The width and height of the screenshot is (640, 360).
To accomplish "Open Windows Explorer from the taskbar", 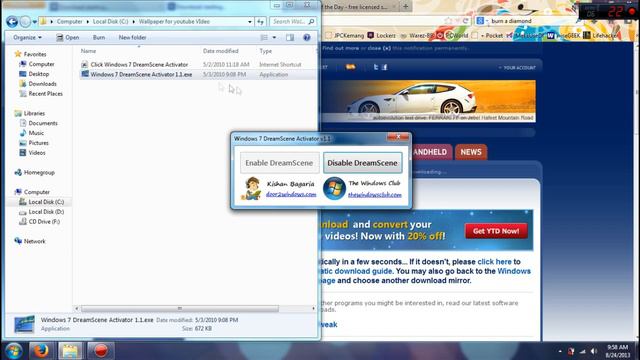I will (x=70, y=351).
